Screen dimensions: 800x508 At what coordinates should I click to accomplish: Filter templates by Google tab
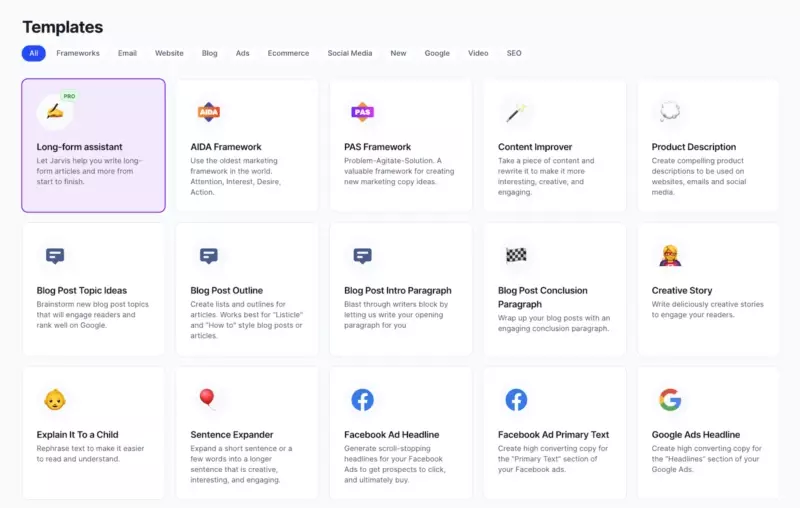(x=437, y=53)
